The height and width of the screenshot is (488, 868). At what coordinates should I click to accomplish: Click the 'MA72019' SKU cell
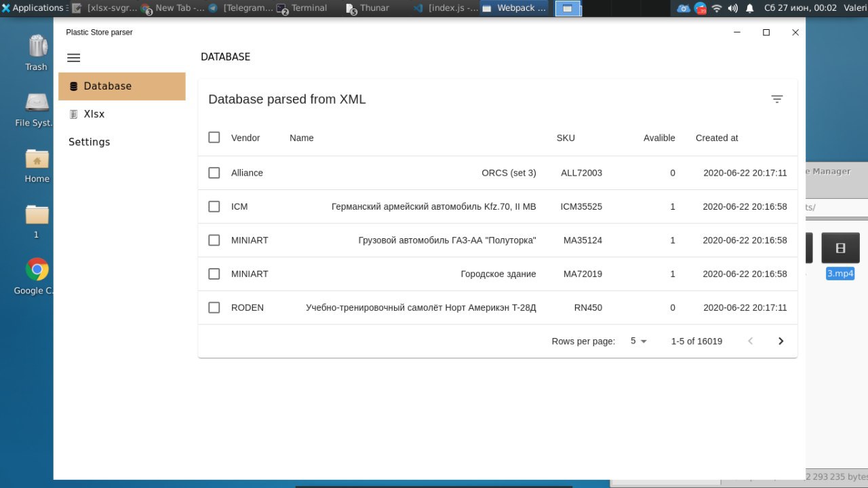[583, 274]
